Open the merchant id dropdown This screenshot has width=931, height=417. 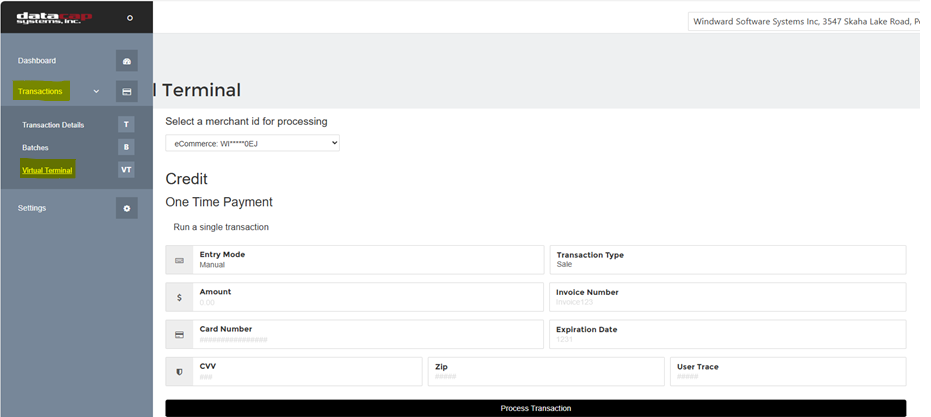pyautogui.click(x=252, y=143)
